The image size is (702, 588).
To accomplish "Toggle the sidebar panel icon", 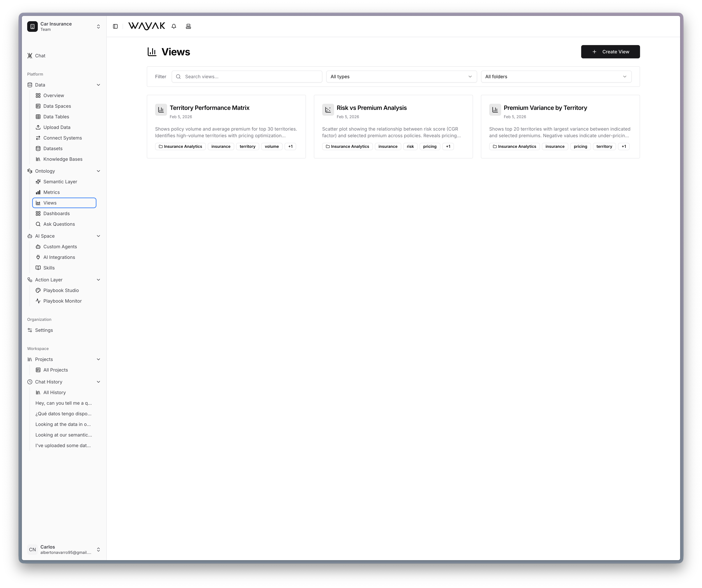I will (115, 26).
